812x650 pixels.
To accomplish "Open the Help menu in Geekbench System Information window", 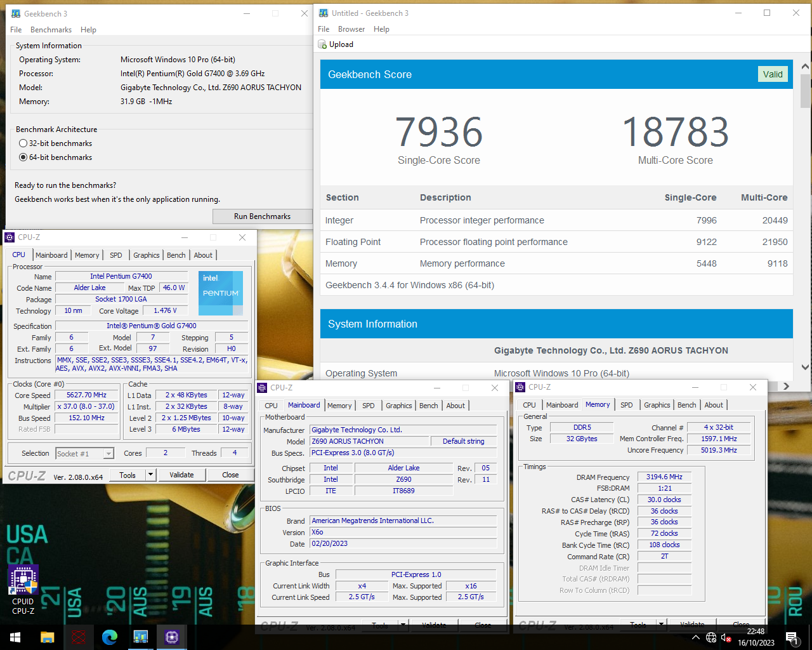I will [x=88, y=30].
